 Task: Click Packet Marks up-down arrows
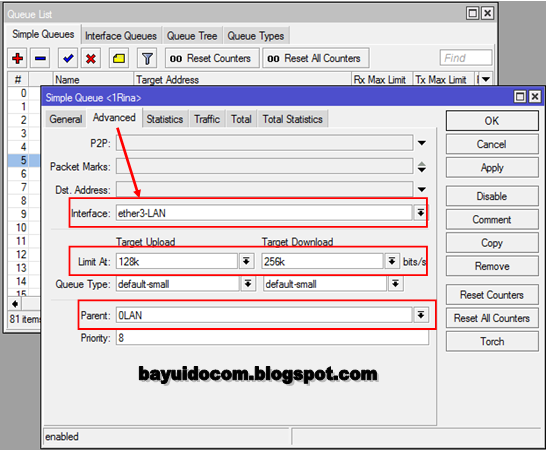pyautogui.click(x=422, y=167)
